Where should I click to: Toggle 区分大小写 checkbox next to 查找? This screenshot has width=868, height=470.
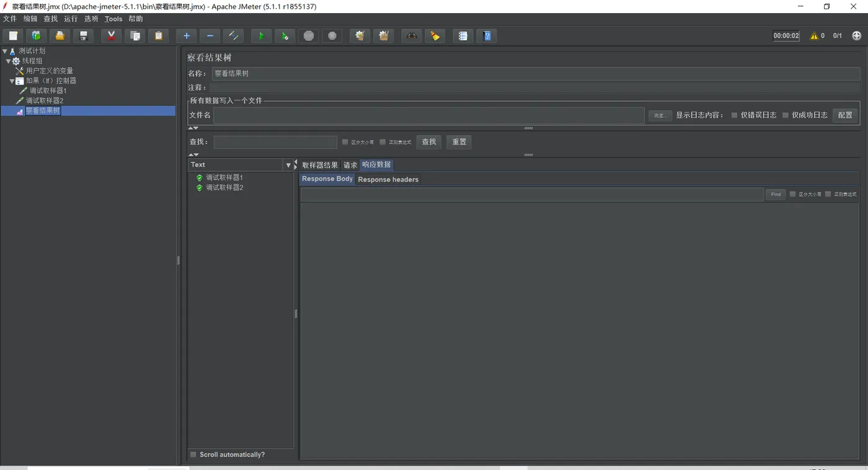click(x=345, y=142)
